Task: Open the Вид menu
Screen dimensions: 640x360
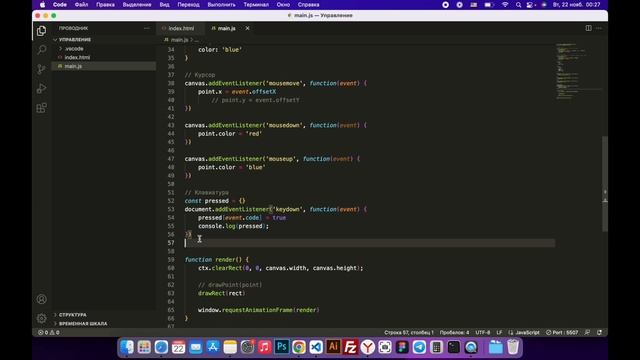Action: 164,5
